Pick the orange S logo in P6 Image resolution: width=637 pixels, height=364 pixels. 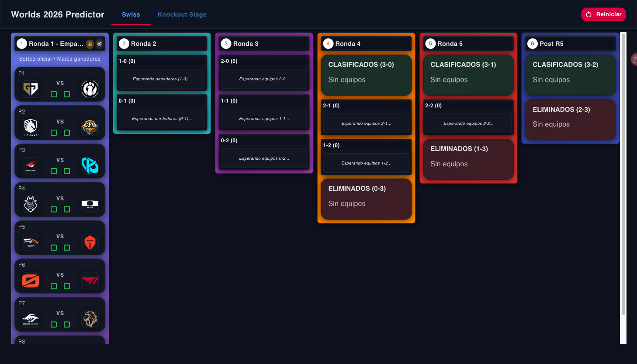click(x=31, y=281)
